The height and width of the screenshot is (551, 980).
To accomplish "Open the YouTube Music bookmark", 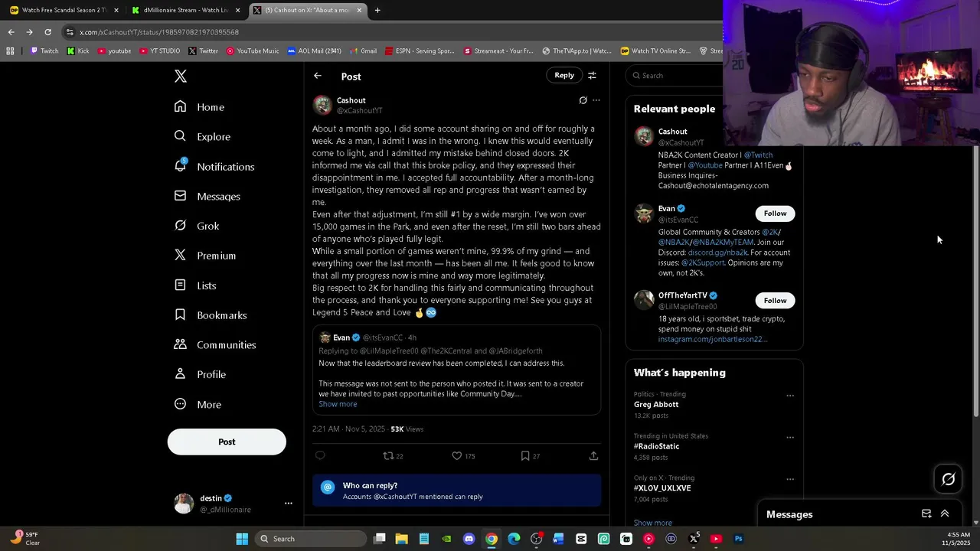I will (253, 51).
